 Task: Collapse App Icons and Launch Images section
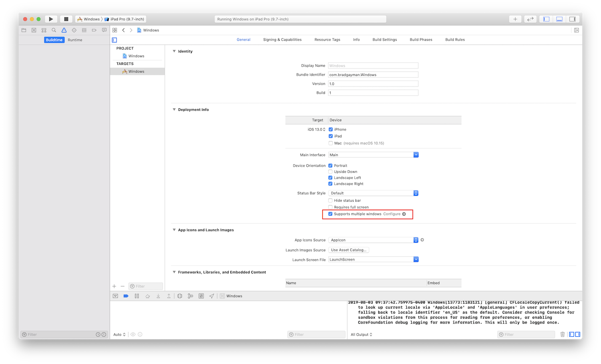pos(174,230)
